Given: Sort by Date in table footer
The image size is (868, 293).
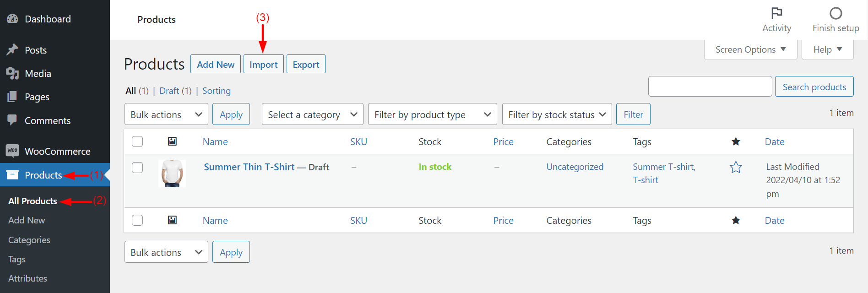Looking at the screenshot, I should 775,221.
